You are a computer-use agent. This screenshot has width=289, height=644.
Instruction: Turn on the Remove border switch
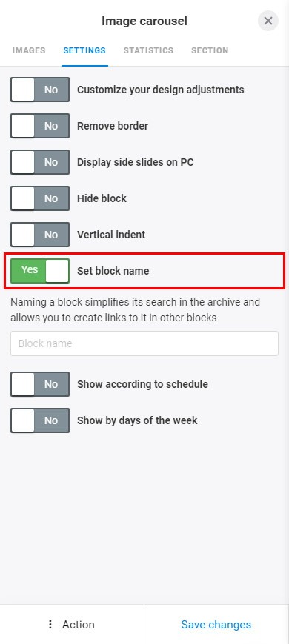[x=40, y=126]
